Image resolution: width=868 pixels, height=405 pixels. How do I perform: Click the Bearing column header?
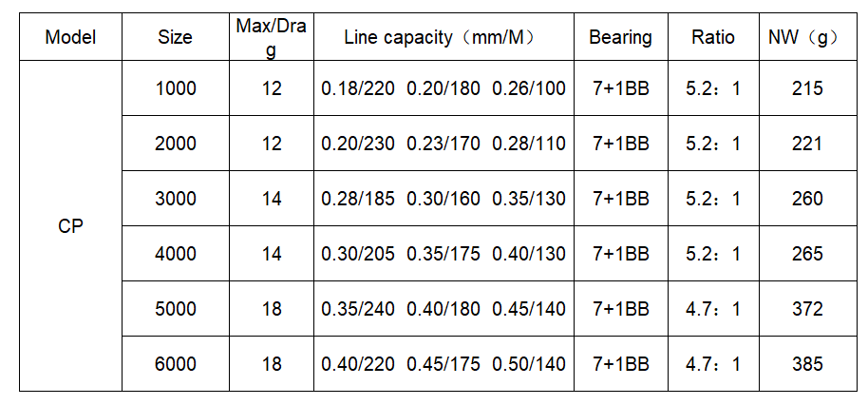pos(620,38)
